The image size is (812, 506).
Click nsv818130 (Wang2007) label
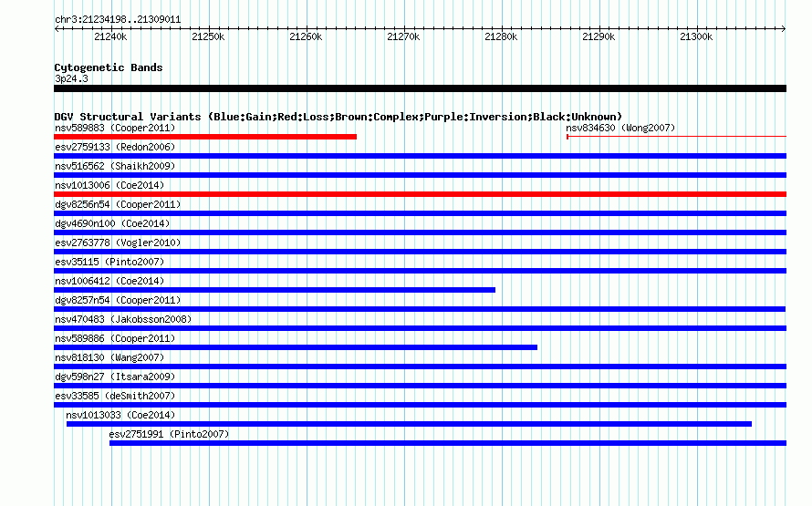(109, 357)
